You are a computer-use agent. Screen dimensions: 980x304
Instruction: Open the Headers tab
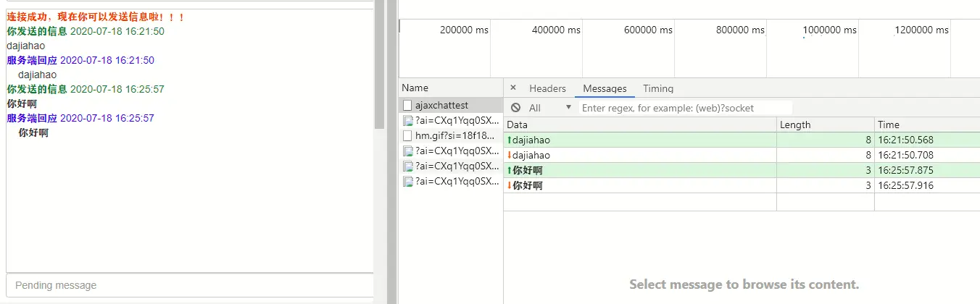pyautogui.click(x=547, y=88)
